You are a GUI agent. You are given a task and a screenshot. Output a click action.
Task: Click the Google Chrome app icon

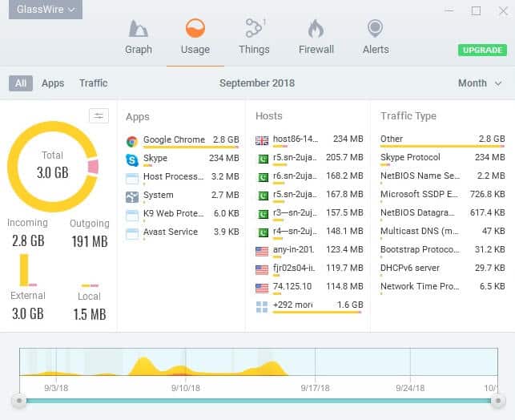tap(132, 142)
